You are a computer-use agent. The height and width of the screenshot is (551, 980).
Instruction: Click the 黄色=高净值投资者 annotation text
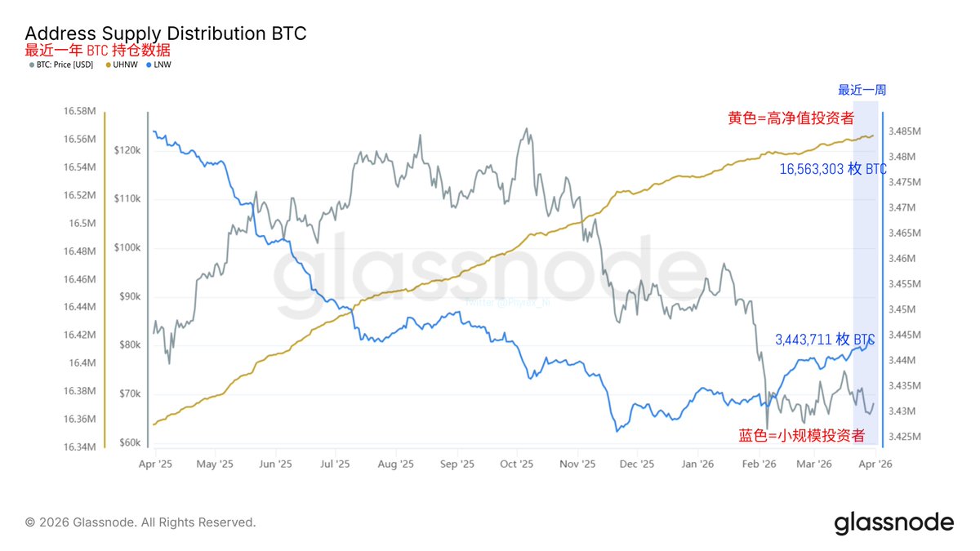click(788, 118)
